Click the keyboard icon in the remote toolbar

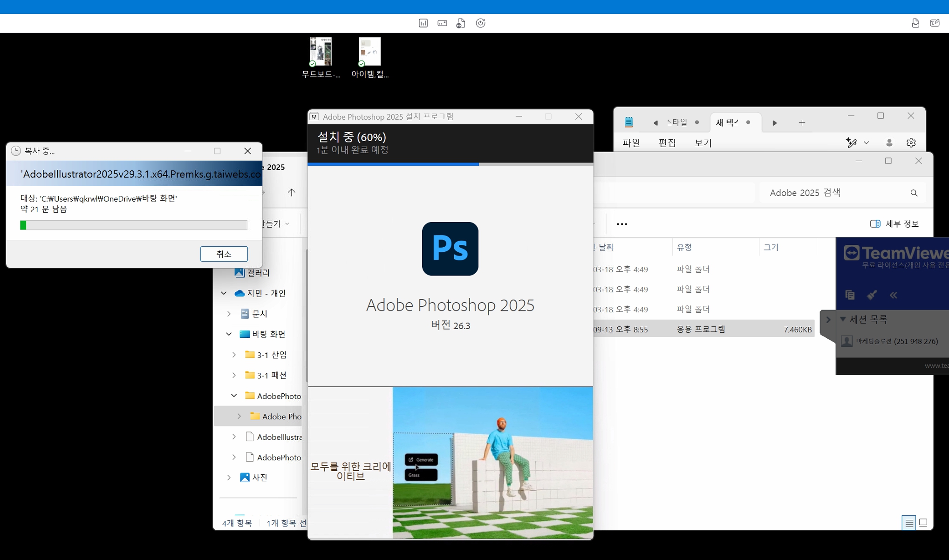[x=442, y=23]
